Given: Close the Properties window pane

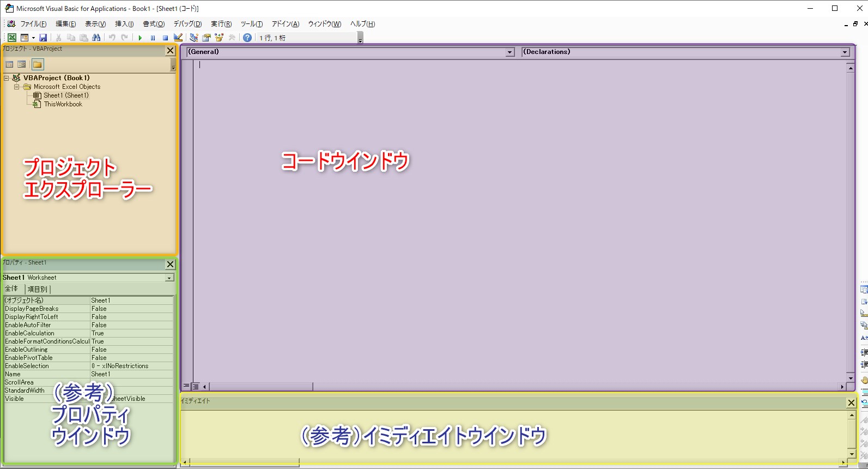Looking at the screenshot, I should [170, 264].
